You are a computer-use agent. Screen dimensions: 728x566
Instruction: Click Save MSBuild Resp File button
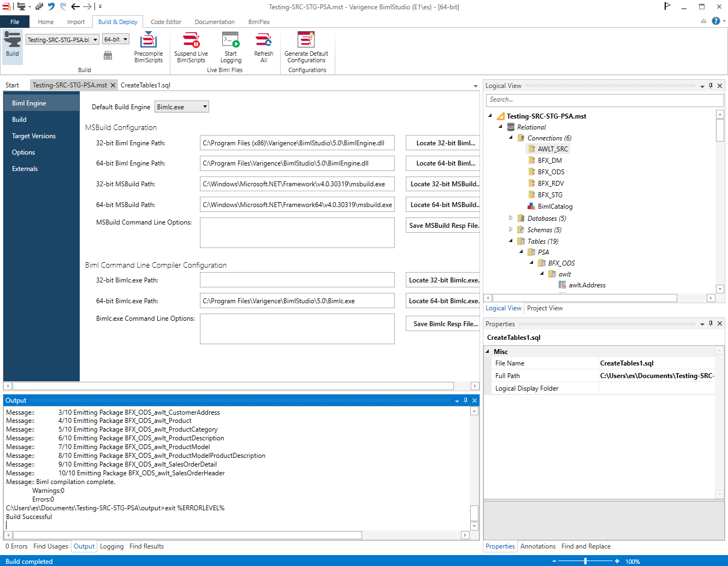(x=443, y=226)
